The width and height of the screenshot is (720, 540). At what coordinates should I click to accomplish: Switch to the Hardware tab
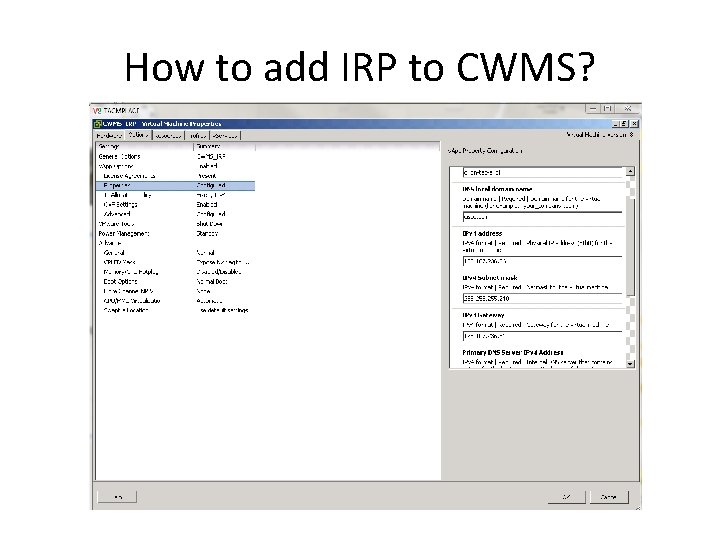click(109, 135)
